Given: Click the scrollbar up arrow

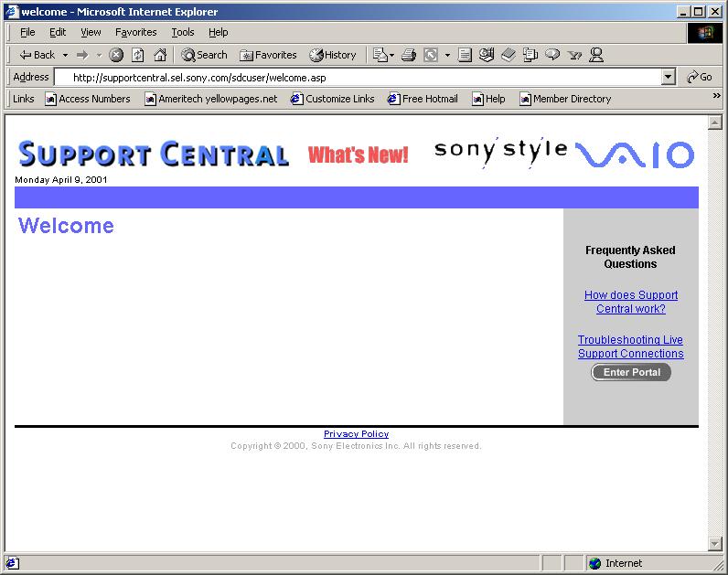Looking at the screenshot, I should pyautogui.click(x=715, y=122).
